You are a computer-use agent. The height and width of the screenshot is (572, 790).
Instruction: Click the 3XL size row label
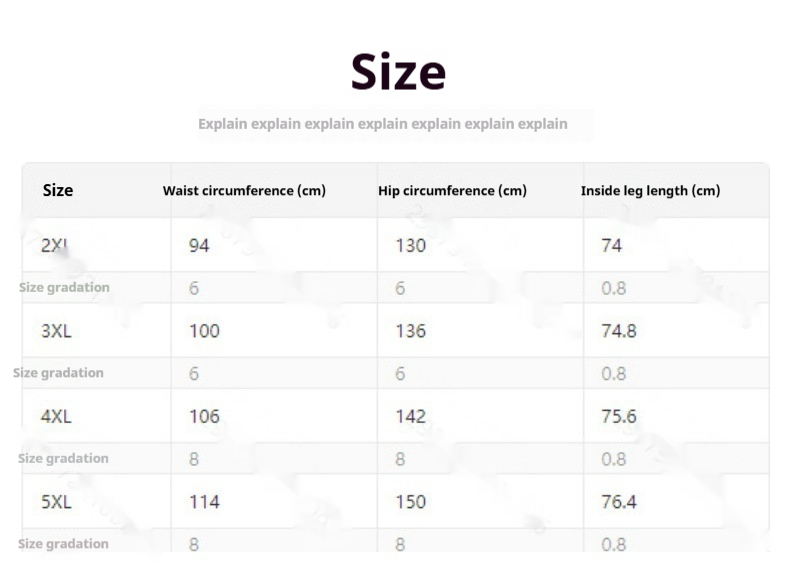tap(56, 330)
